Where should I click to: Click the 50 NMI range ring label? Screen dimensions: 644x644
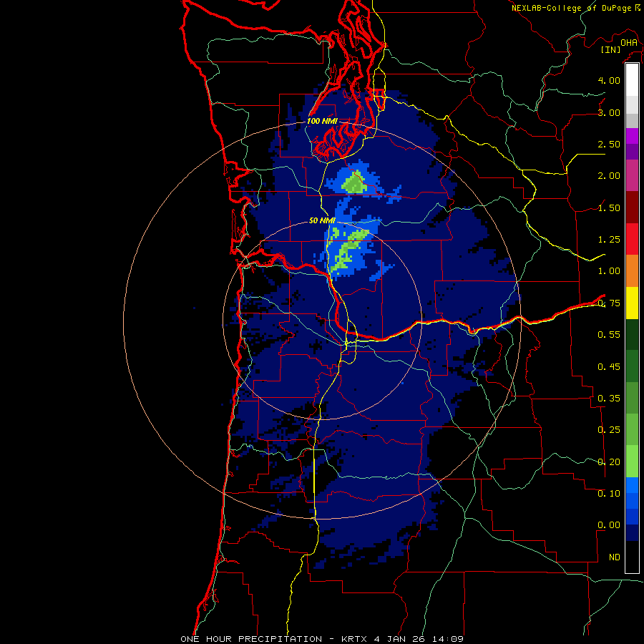[x=322, y=221]
